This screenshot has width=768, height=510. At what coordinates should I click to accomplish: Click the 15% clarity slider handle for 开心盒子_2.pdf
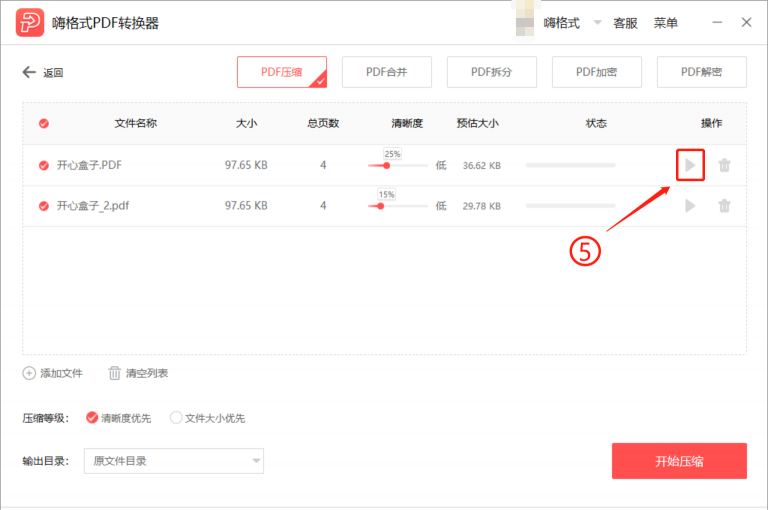point(381,206)
